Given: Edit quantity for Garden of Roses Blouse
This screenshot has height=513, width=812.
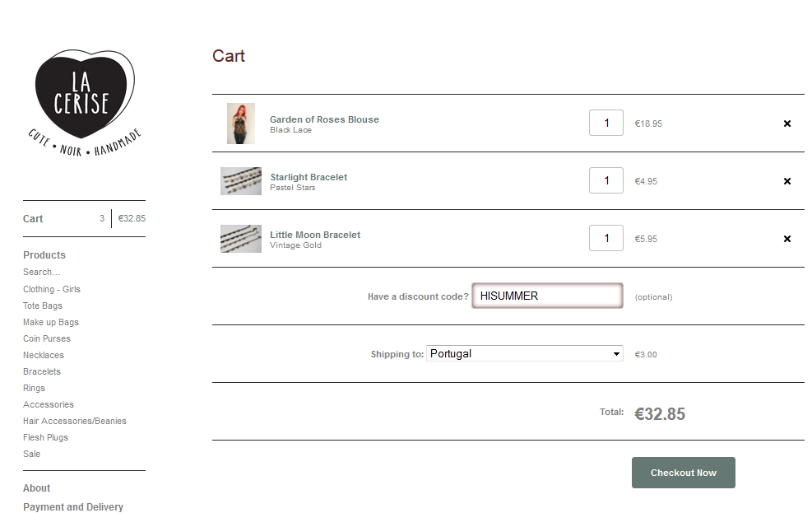Looking at the screenshot, I should pos(606,124).
